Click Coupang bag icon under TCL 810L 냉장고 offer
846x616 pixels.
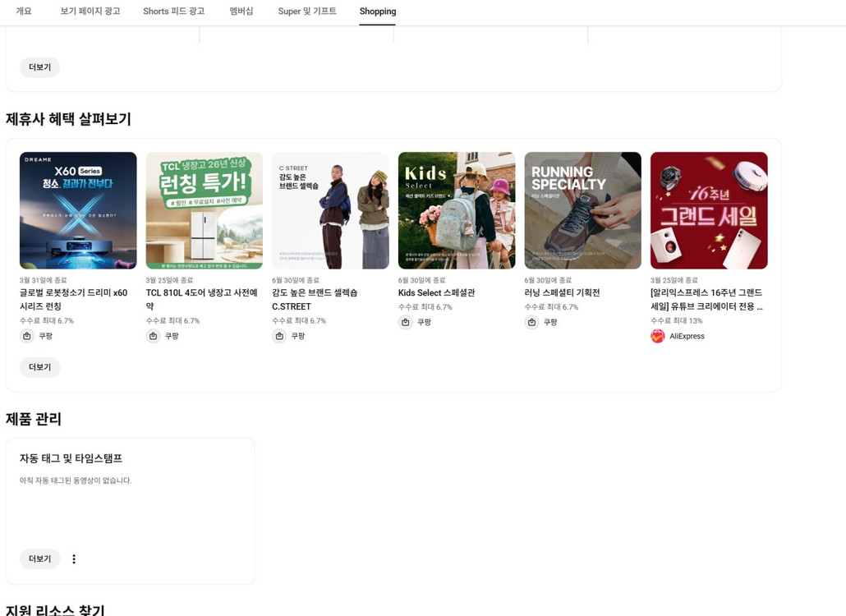coord(154,336)
